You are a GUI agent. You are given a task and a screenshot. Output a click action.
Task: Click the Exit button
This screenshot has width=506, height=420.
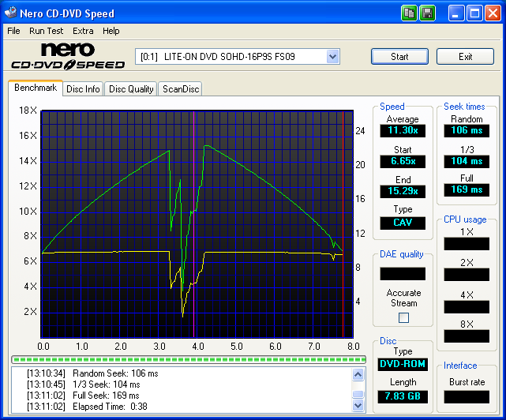pyautogui.click(x=465, y=57)
